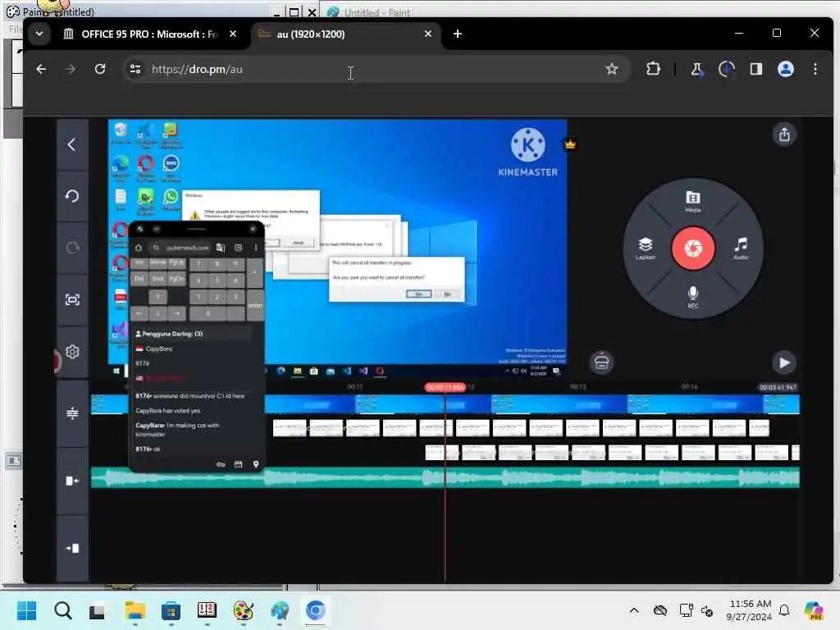Share or export the project
This screenshot has width=840, height=630.
[783, 135]
